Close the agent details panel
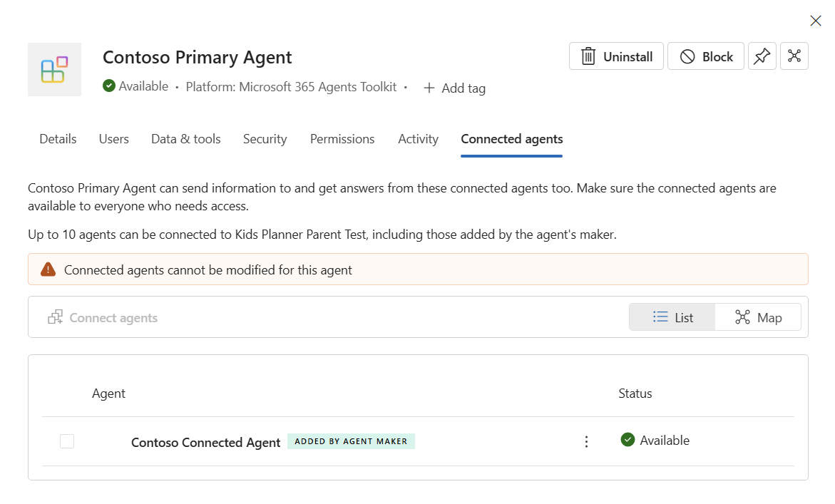This screenshot has width=835, height=504. coord(815,21)
